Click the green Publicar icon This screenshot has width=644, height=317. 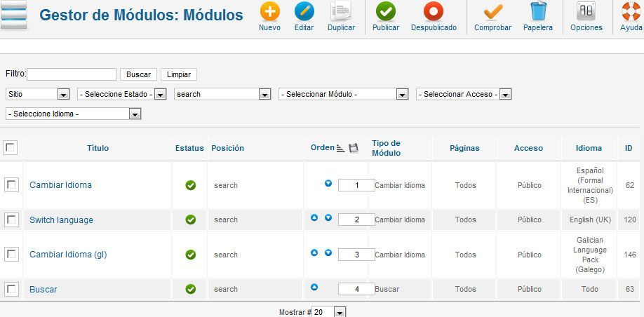386,11
